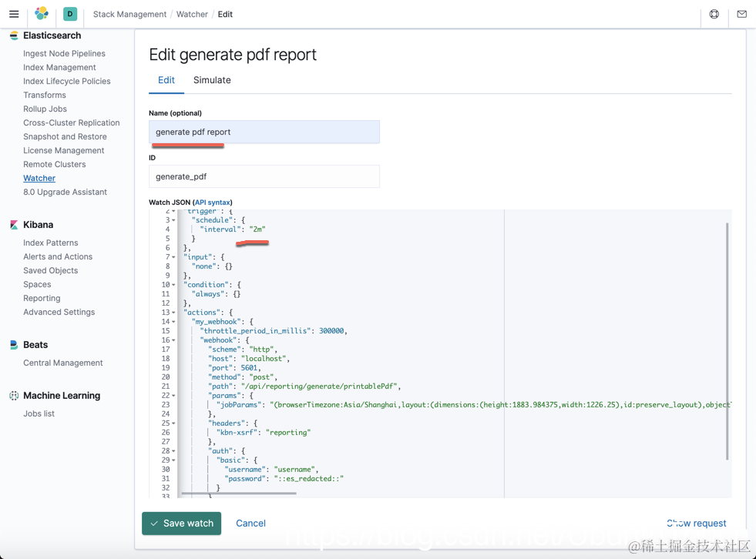Open Watcher in the sidebar
This screenshot has height=559, width=756.
(39, 179)
